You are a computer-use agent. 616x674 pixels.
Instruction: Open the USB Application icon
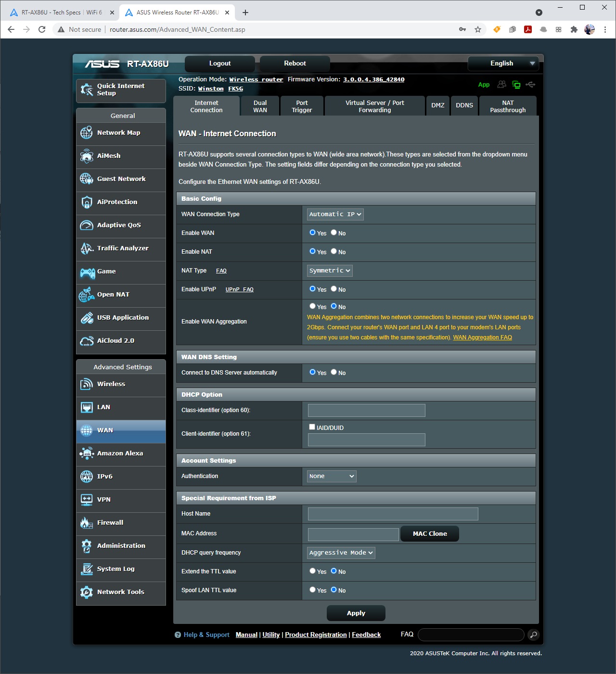pos(87,318)
